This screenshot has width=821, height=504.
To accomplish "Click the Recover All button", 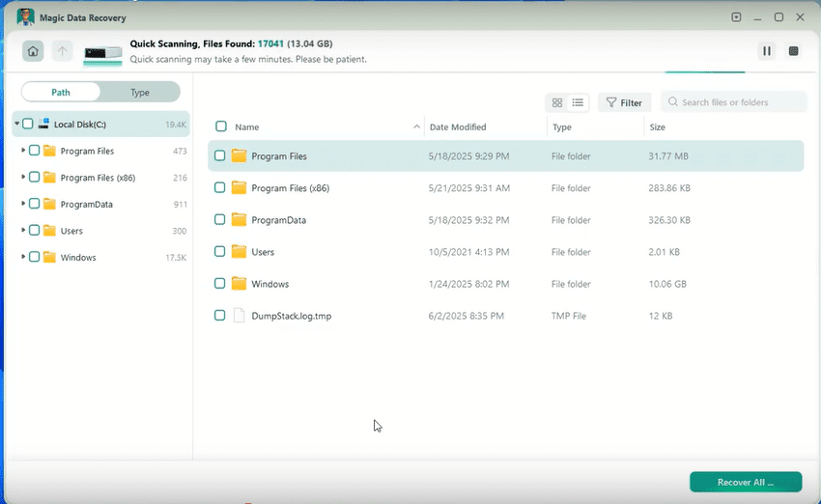I will [746, 482].
